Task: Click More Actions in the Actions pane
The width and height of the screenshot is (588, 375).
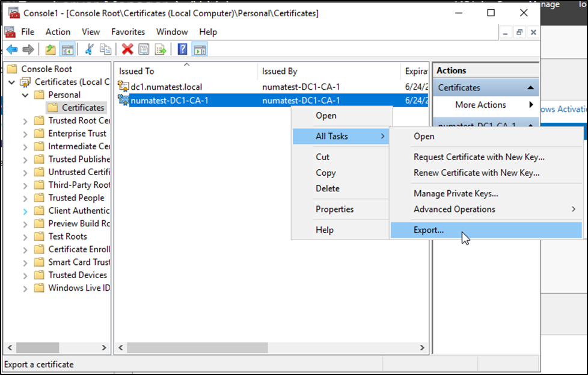Action: pos(480,105)
